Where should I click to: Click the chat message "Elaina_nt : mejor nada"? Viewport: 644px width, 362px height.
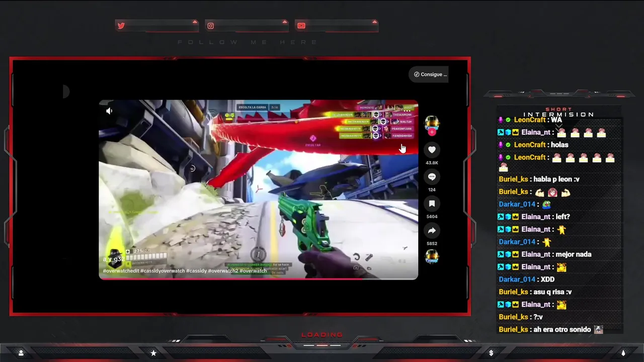544,254
